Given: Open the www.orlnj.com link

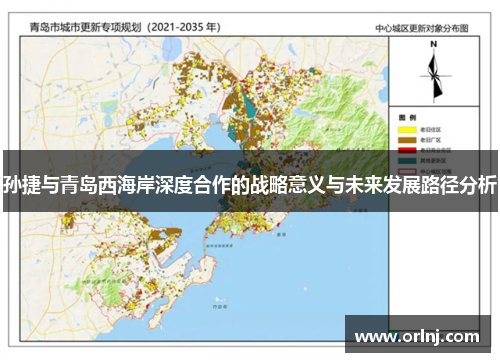Looking at the screenshot, I should [417, 336].
